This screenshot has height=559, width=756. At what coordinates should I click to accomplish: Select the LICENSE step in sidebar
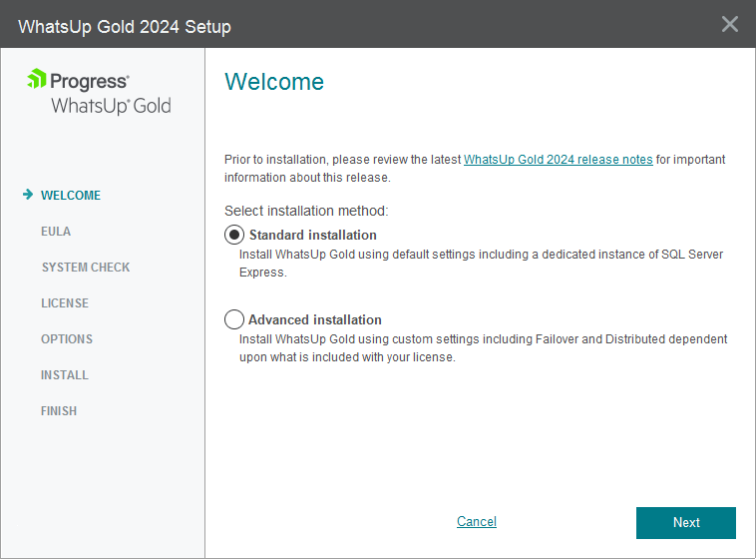pos(65,303)
